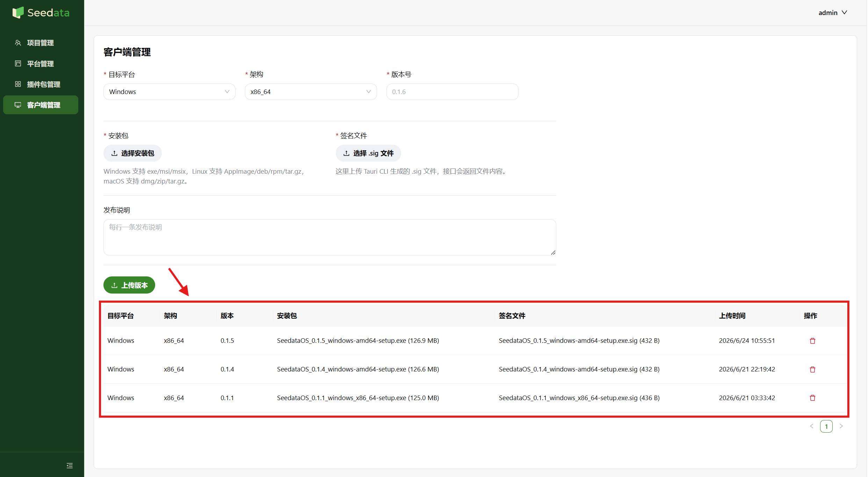Click the 0.1.5 version cell
Viewport: 868px width, 477px height.
(227, 340)
